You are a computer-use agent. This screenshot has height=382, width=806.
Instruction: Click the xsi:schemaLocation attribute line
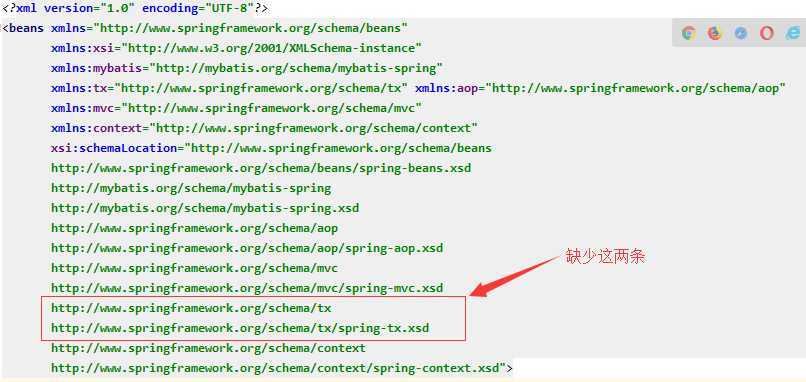click(x=271, y=149)
